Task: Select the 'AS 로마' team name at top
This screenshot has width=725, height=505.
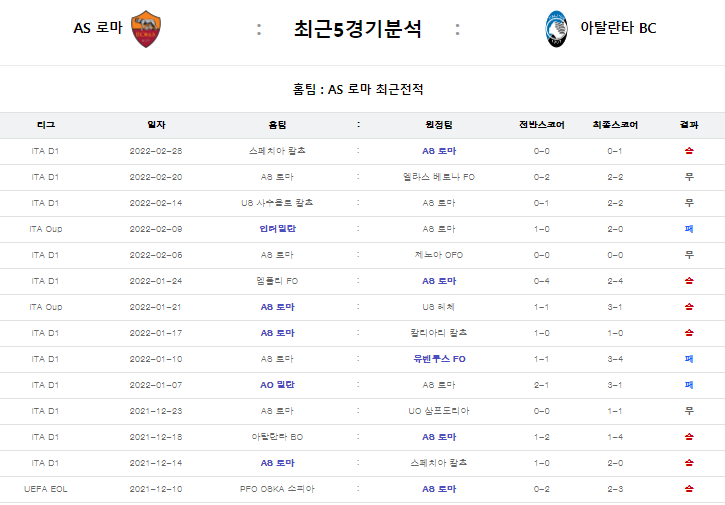Action: pos(98,28)
